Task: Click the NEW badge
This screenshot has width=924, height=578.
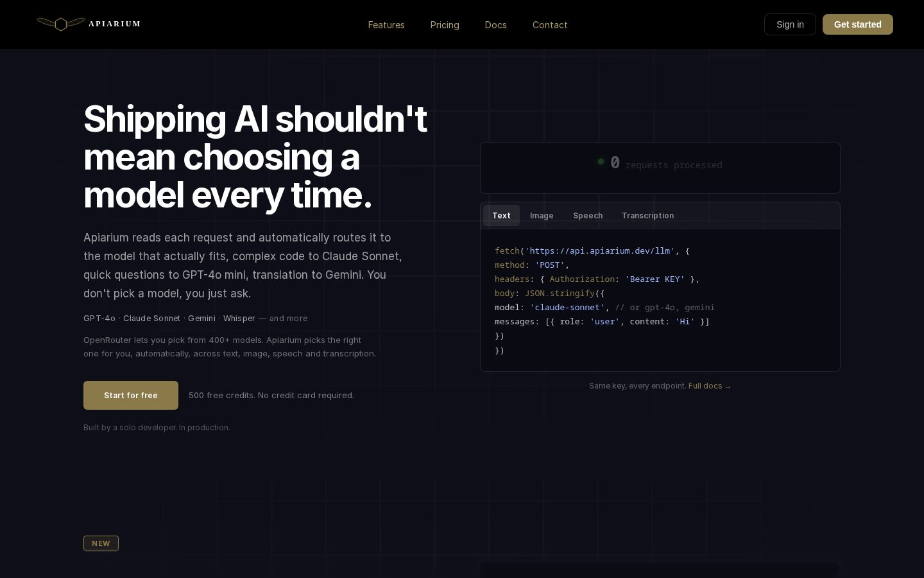Action: 101,543
